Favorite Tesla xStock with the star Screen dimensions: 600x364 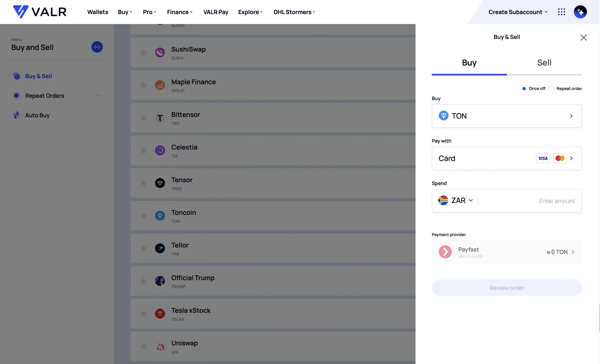pyautogui.click(x=144, y=314)
